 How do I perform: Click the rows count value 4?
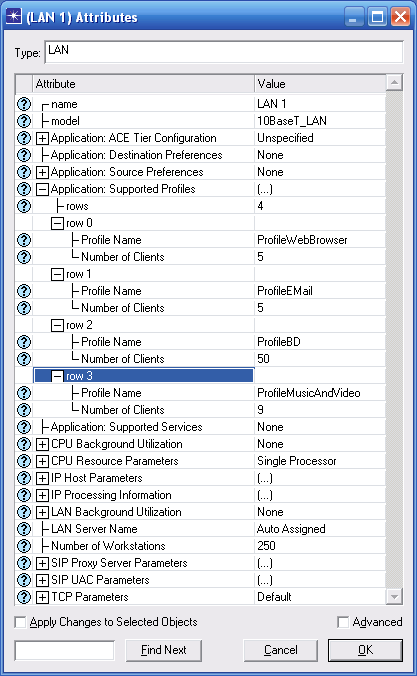260,206
